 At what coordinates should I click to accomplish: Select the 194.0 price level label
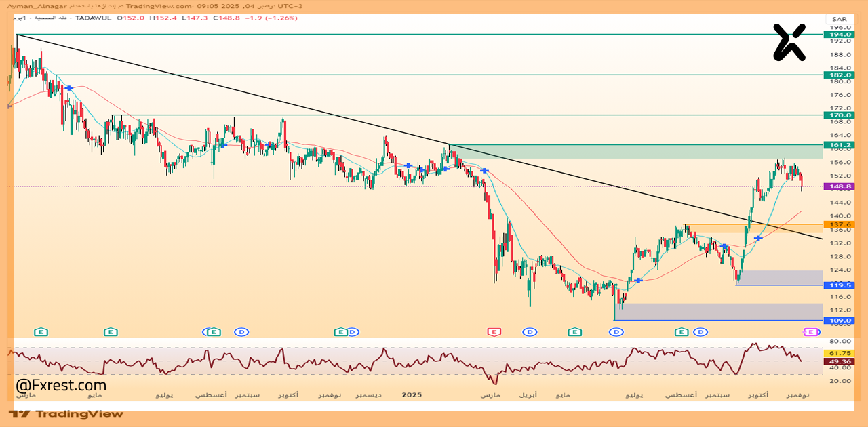838,34
